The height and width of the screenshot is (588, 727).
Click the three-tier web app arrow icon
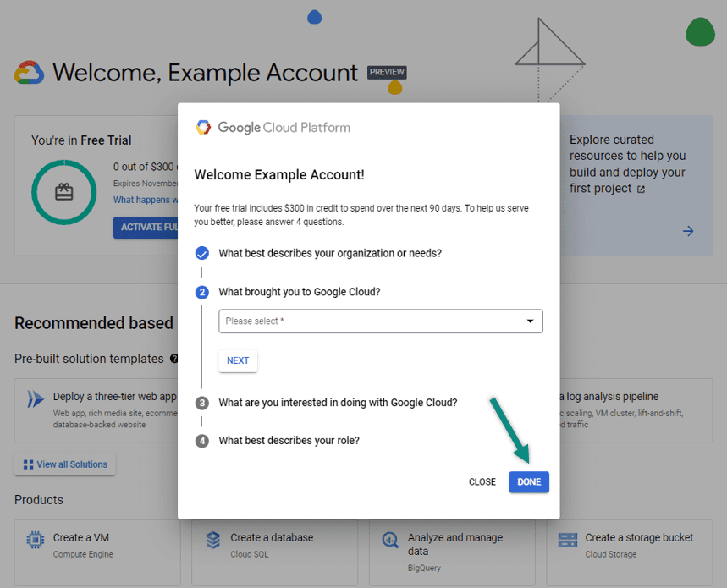pyautogui.click(x=36, y=399)
